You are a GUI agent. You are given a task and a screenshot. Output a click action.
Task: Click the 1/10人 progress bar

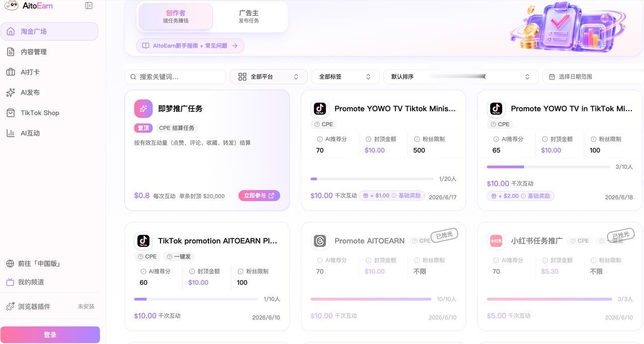(x=196, y=299)
